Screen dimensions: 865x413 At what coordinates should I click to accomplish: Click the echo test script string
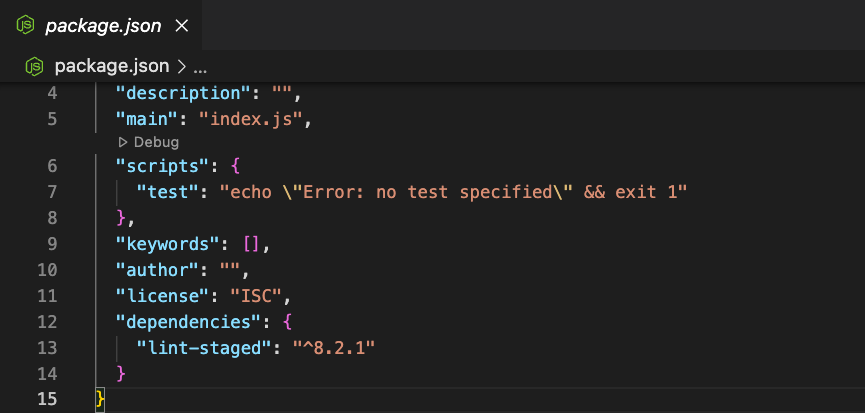(x=453, y=192)
